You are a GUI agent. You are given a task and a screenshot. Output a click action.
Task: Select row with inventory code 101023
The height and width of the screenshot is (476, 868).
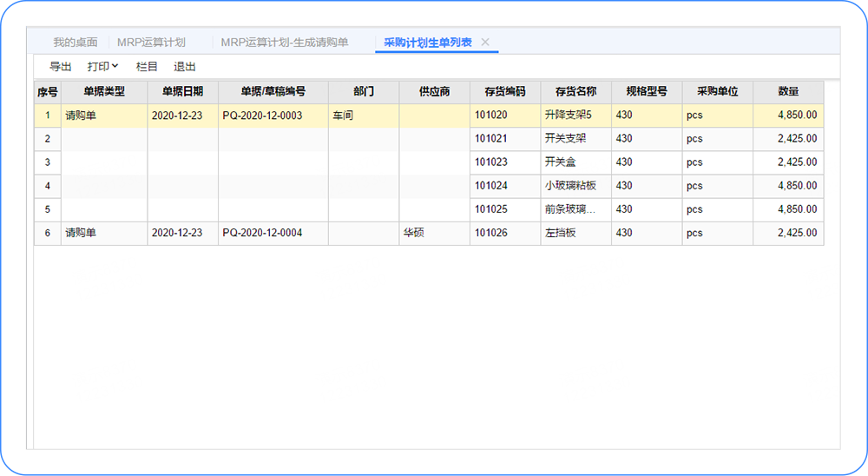click(x=490, y=162)
